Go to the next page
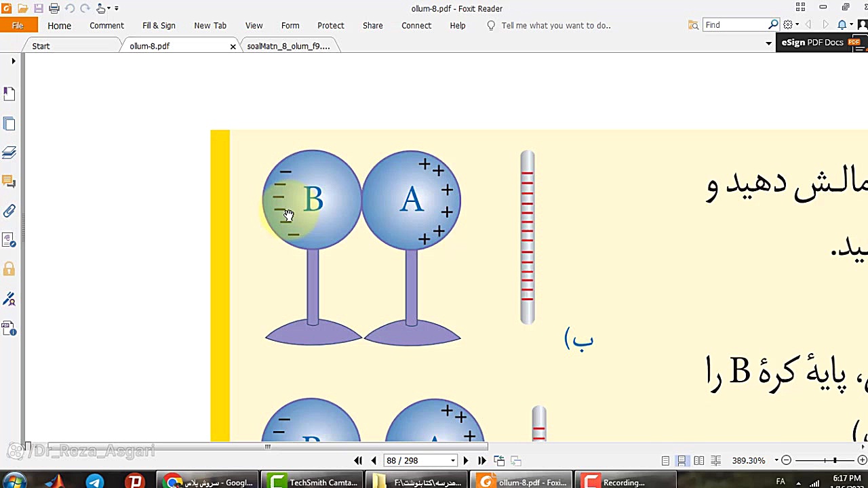This screenshot has width=868, height=488. (465, 461)
